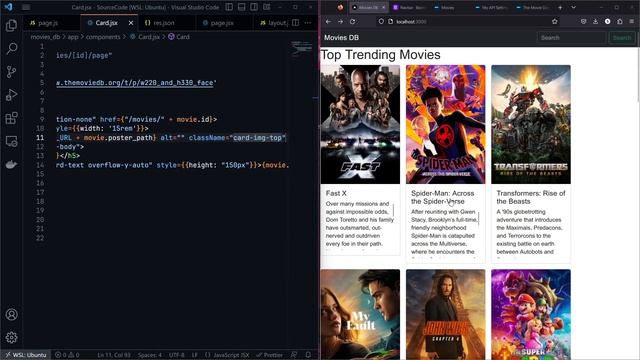
Task: Open the Accounts menu in VS Code
Action: 11,314
